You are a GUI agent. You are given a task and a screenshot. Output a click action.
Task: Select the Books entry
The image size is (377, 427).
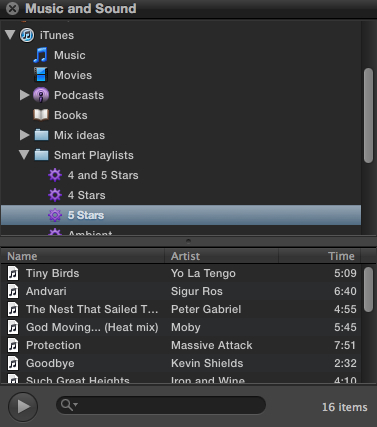pos(71,115)
